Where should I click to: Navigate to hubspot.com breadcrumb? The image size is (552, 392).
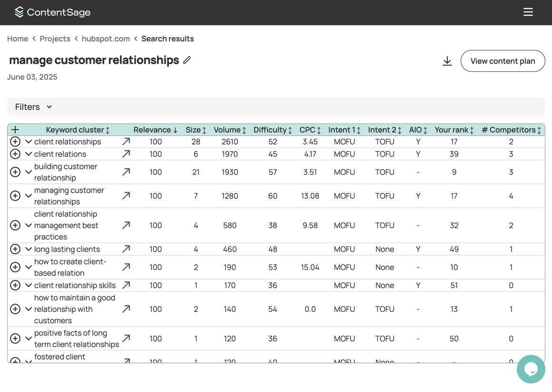106,39
